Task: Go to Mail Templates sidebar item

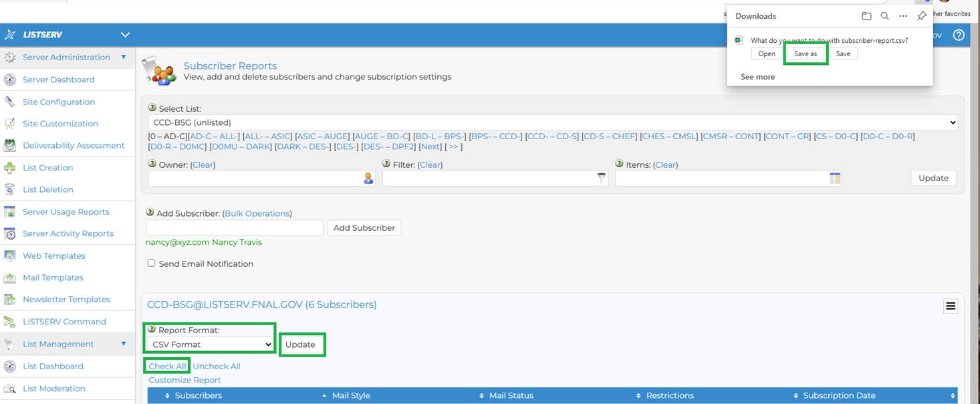Action: pyautogui.click(x=53, y=278)
